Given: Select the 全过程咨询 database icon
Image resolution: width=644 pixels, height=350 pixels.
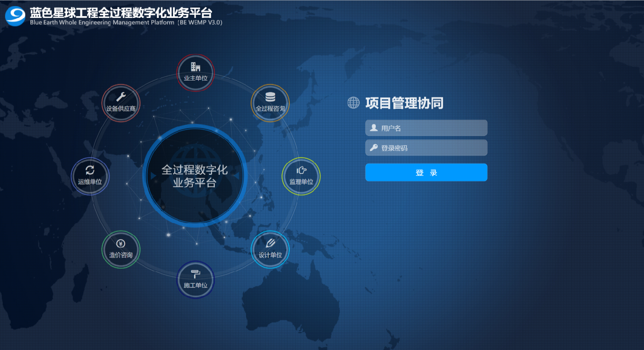Looking at the screenshot, I should (x=270, y=98).
